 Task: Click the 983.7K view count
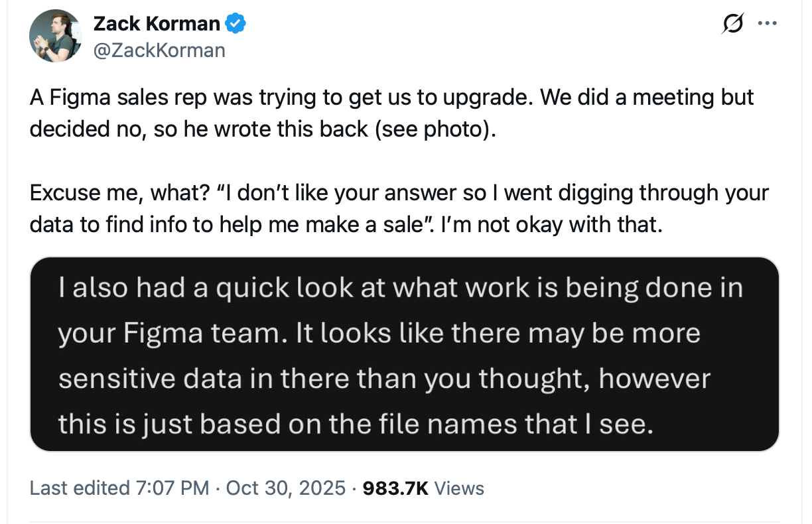pyautogui.click(x=396, y=489)
